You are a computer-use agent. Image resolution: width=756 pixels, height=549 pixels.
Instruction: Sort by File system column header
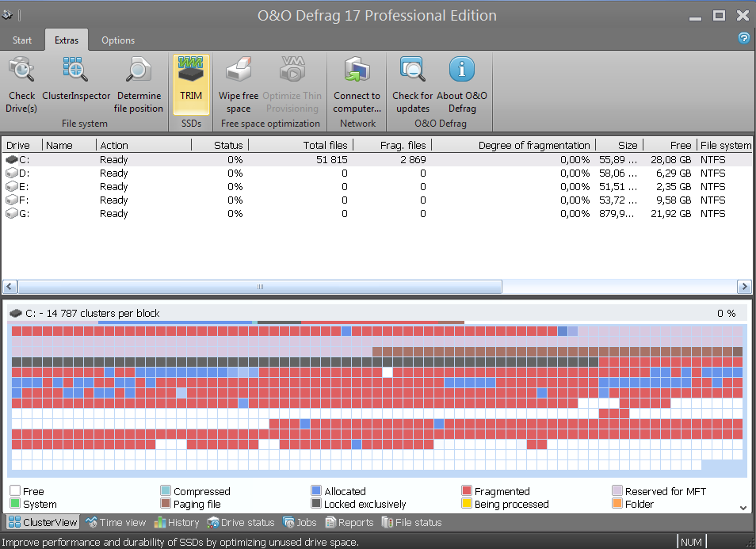tap(725, 145)
